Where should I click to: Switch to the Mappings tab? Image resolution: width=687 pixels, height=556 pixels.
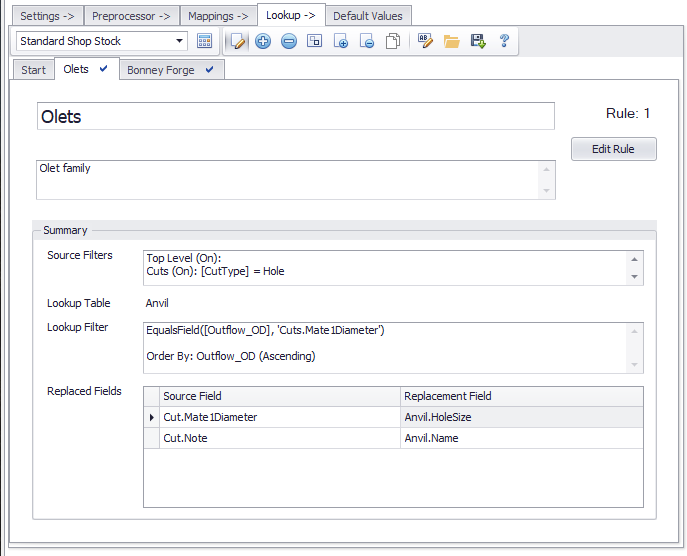click(x=218, y=16)
